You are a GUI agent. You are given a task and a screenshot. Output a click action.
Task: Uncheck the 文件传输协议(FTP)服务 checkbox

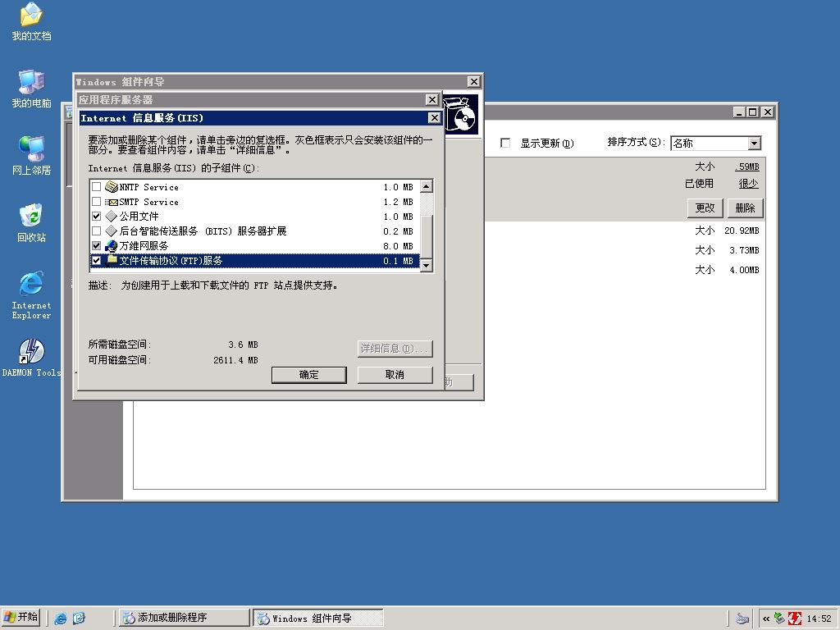97,260
